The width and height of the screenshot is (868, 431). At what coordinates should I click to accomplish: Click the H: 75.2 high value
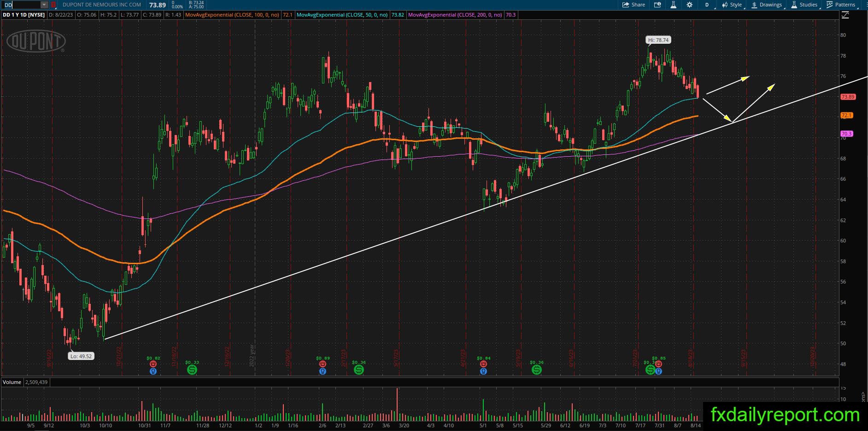[108, 15]
